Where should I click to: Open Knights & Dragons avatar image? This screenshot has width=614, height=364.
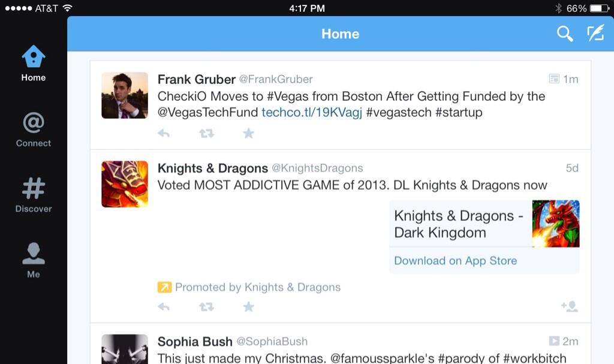point(125,184)
